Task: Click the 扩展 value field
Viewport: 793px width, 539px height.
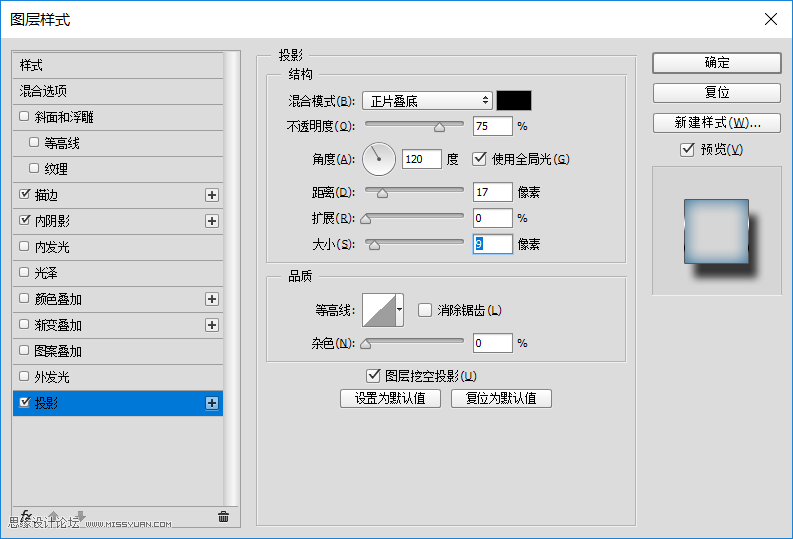Action: 493,218
